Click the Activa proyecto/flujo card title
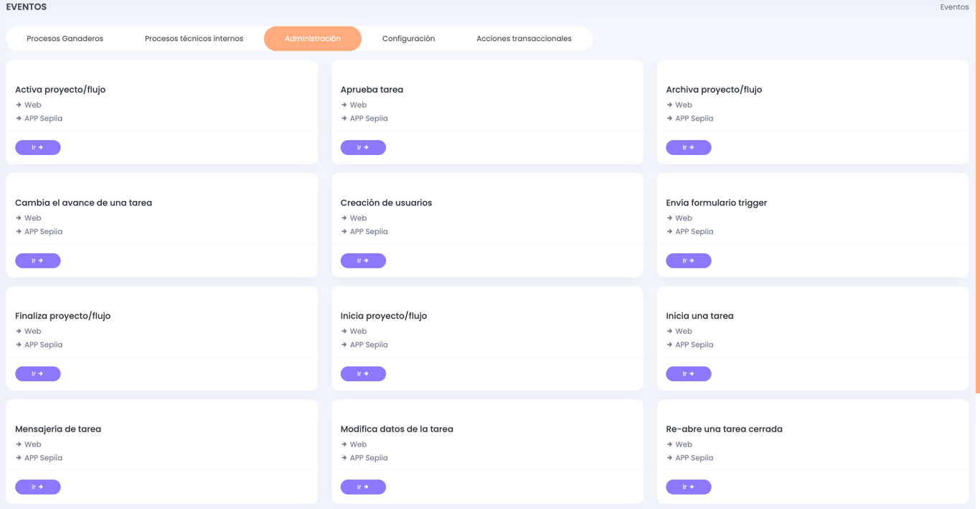Viewport: 980px width, 509px height. [x=60, y=90]
